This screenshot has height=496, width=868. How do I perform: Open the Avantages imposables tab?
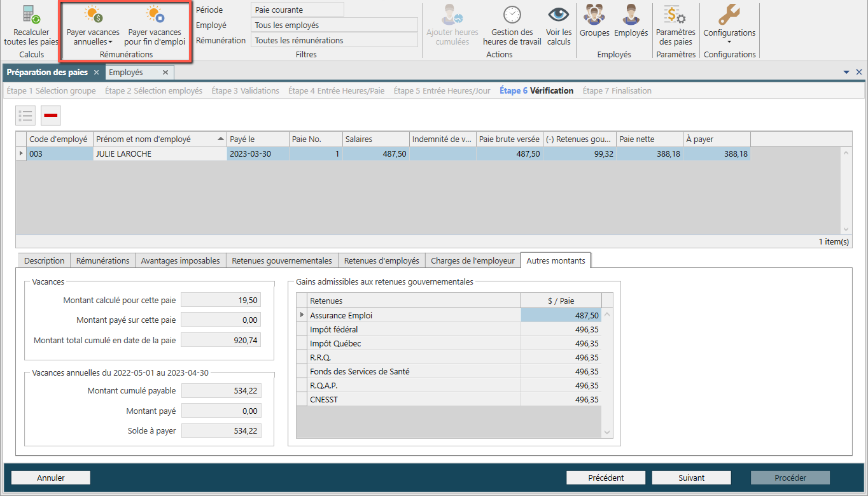pos(181,260)
